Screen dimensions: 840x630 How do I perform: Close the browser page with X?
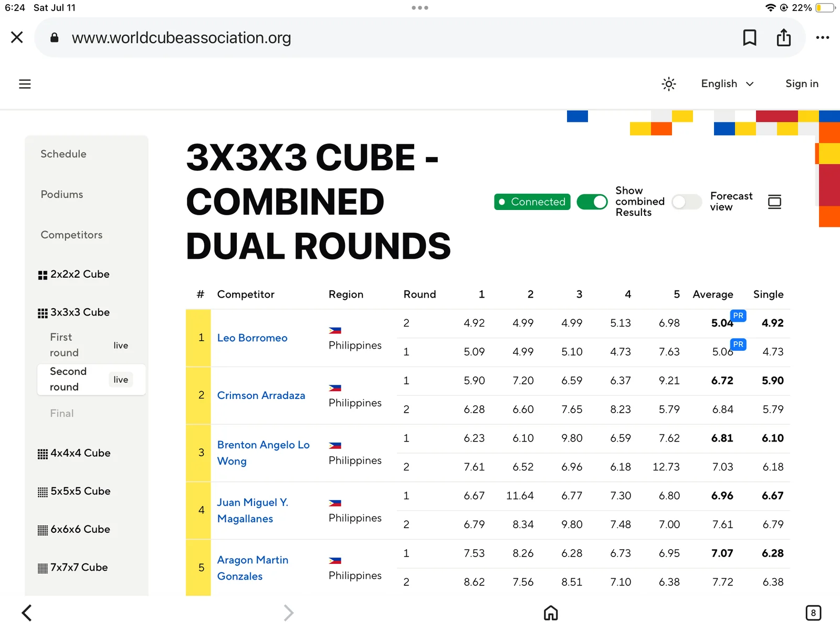point(17,37)
